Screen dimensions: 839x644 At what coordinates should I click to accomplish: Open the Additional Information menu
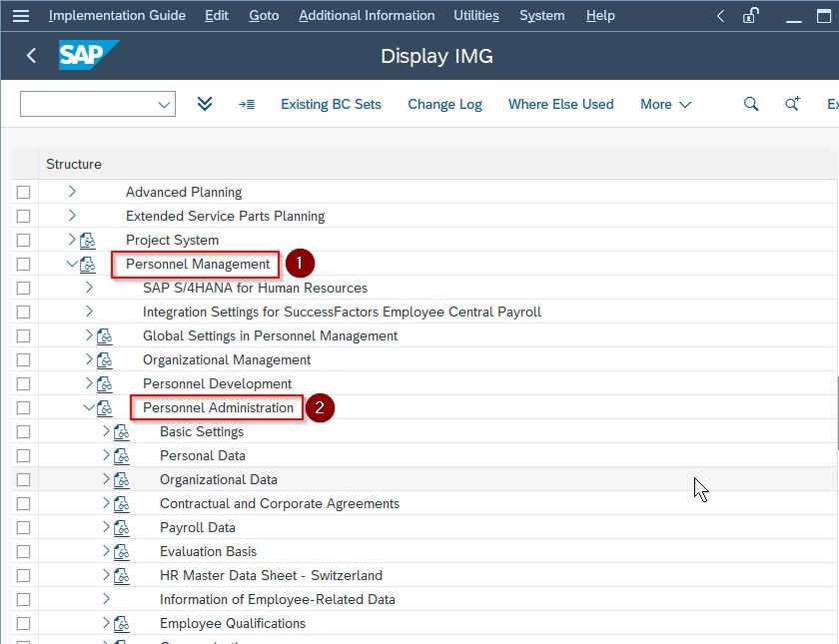pos(367,16)
